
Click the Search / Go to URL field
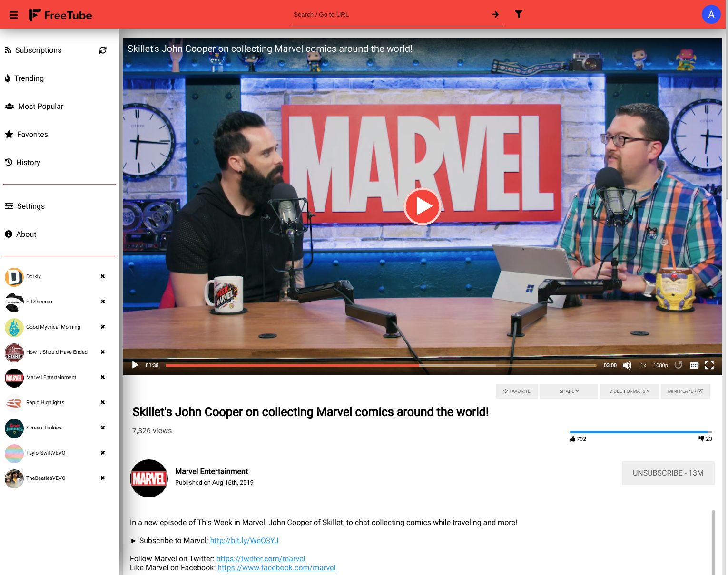coord(390,15)
